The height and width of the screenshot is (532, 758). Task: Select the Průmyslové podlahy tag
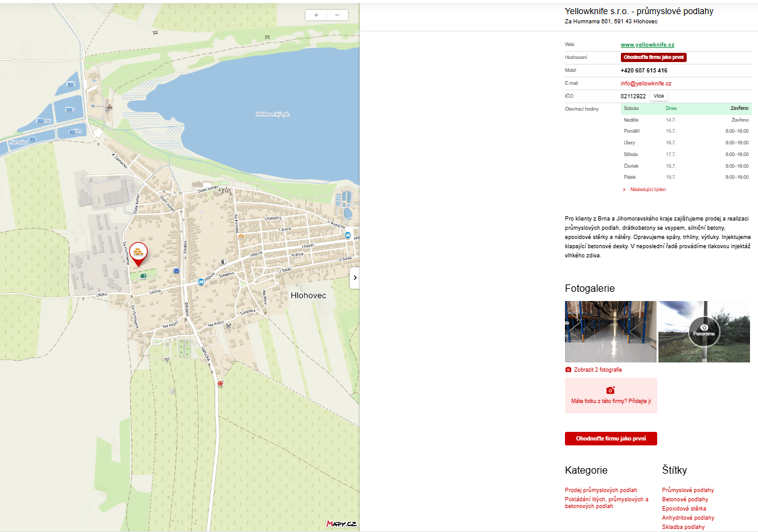[688, 490]
